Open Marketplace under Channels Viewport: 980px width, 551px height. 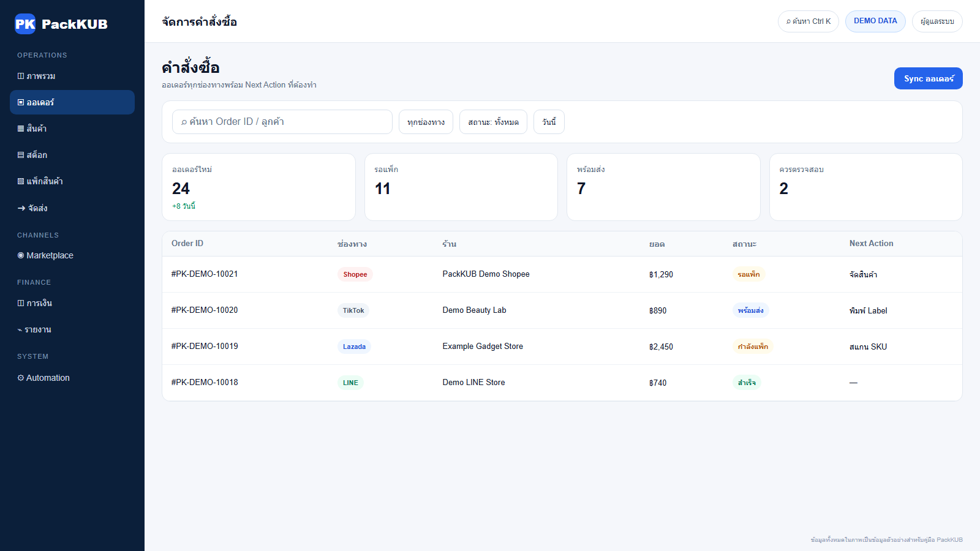[72, 255]
